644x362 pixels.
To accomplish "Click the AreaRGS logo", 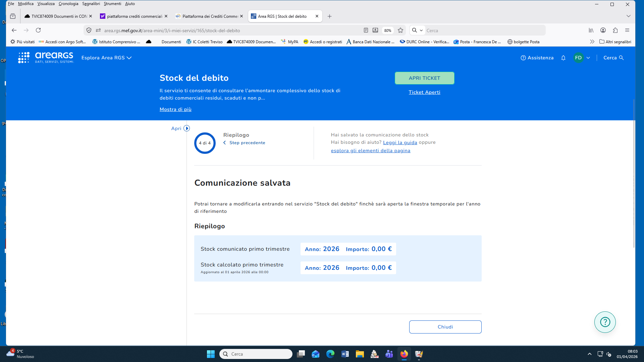I will coord(46,58).
